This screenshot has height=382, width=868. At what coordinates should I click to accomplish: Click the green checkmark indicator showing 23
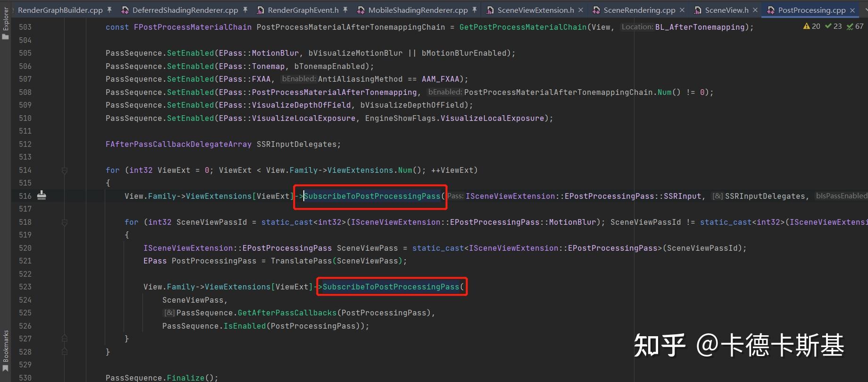click(833, 26)
